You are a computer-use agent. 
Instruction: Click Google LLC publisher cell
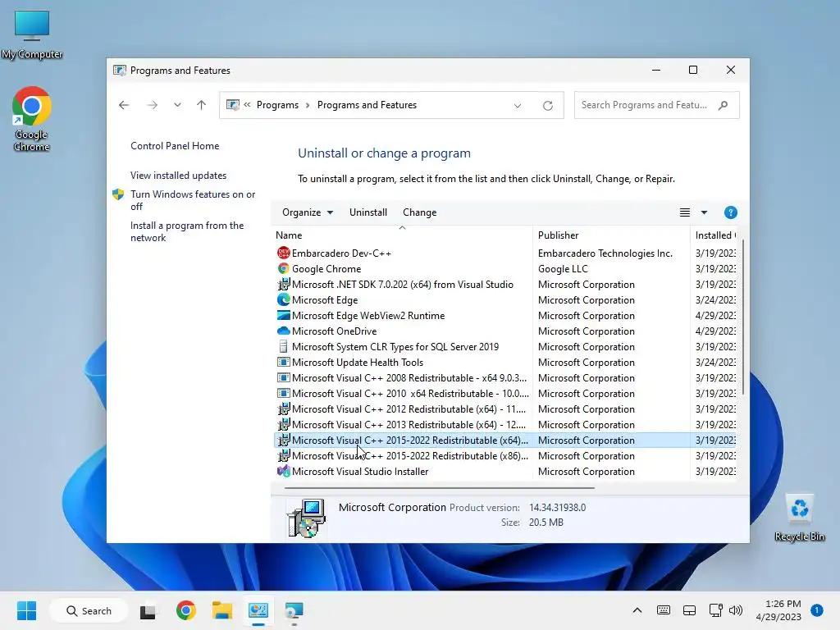tap(563, 269)
